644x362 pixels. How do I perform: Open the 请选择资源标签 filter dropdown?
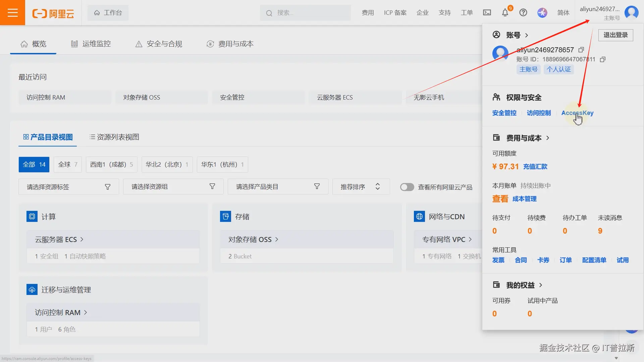[68, 187]
